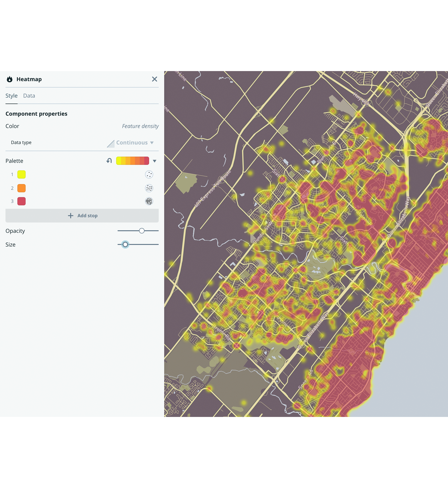Switch to the Data tab
Image resolution: width=448 pixels, height=488 pixels.
click(29, 96)
